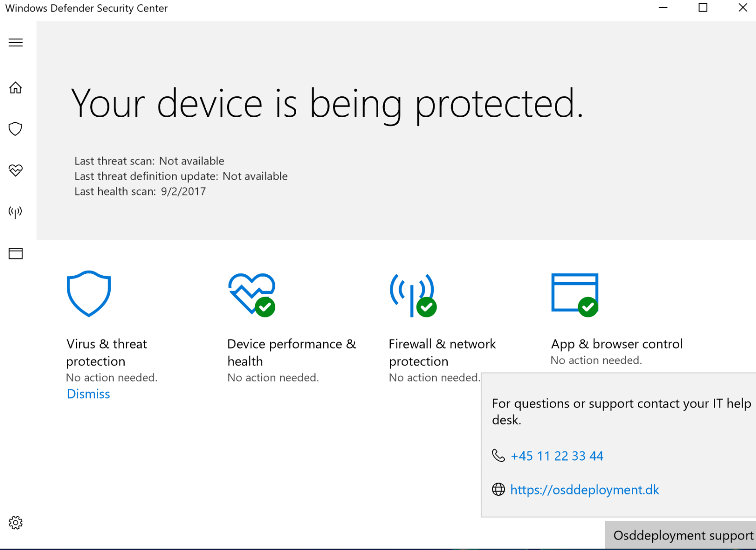Open Settings via the gear icon
Viewport: 756px width, 550px height.
15,522
